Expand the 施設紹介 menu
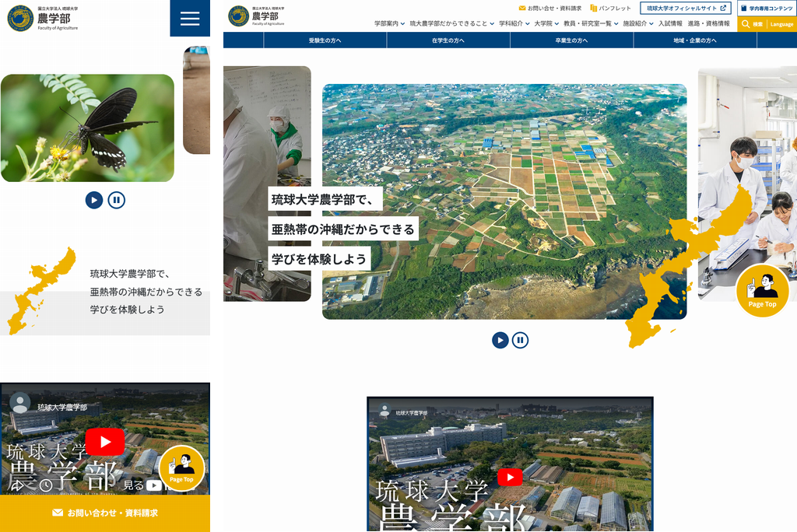 [638, 23]
